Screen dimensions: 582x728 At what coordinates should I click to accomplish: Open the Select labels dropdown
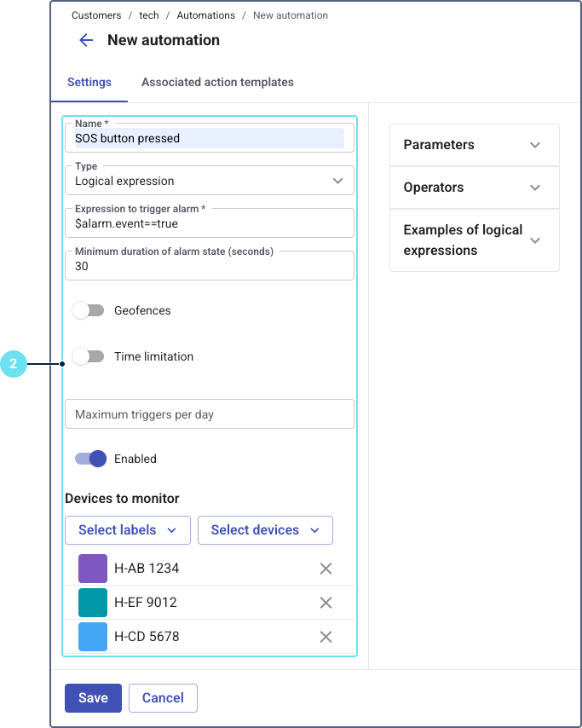click(x=128, y=530)
